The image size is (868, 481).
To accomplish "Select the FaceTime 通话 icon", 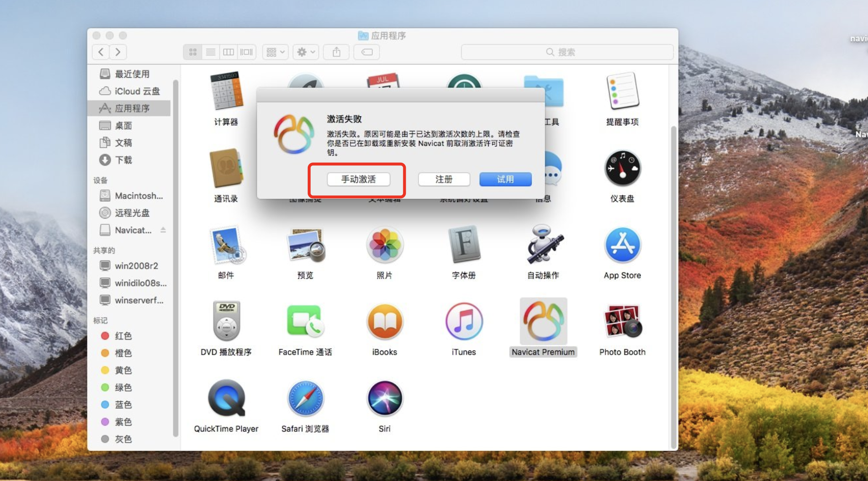I will [x=305, y=321].
